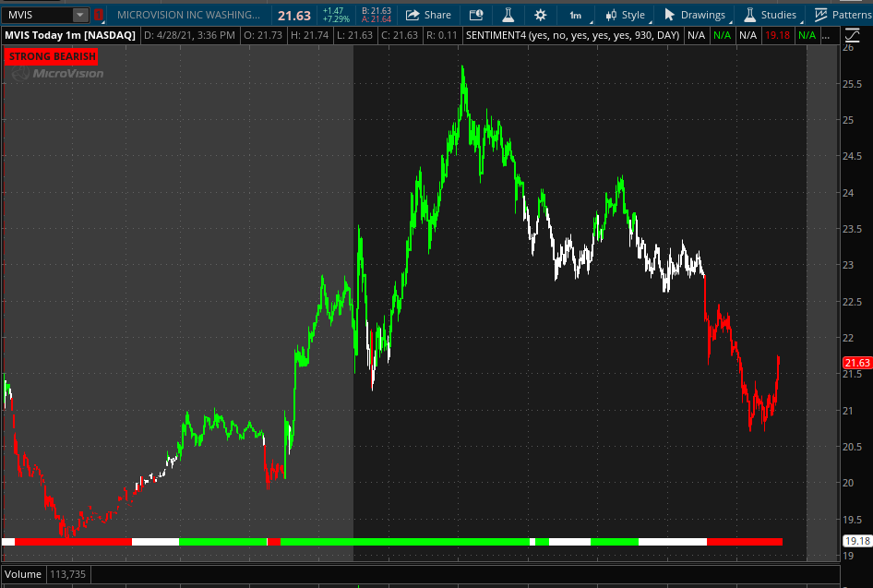Click the STRONG BEARISH label
This screenshot has width=873, height=588.
(x=52, y=56)
